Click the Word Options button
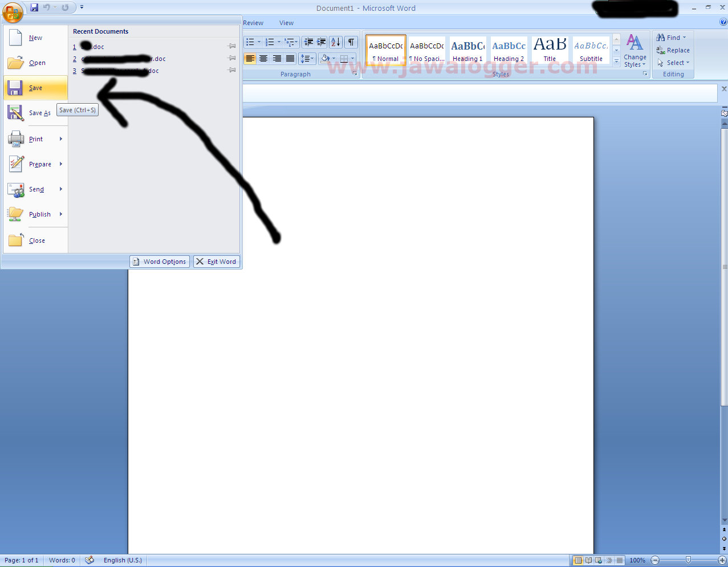Viewport: 728px width, 567px height. tap(160, 262)
